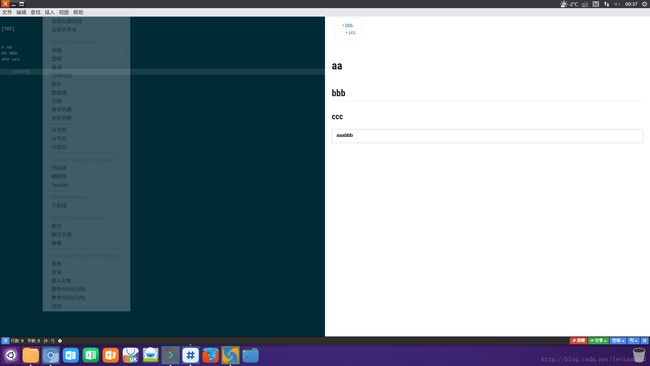
Task: Open the 查找 menu
Action: pos(35,12)
